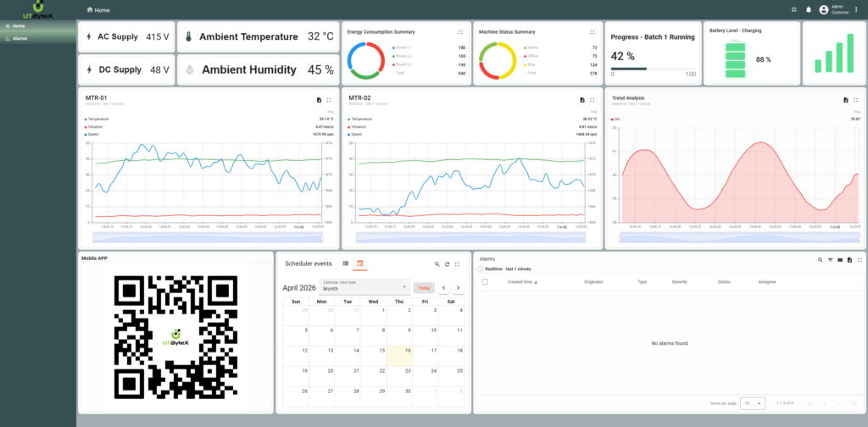The image size is (868, 427).
Task: Export MTR-01 chart data
Action: pos(319,100)
